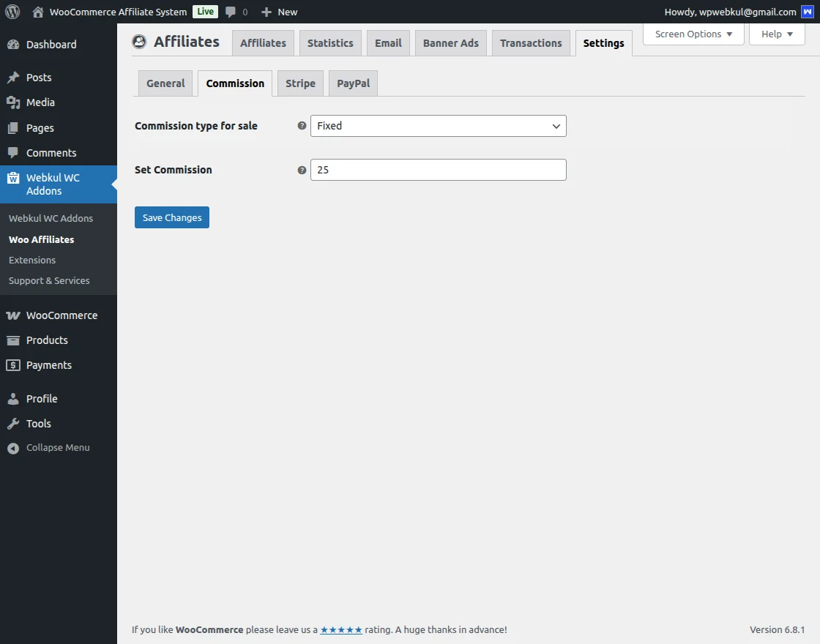Click the 'Commission type for sale' label
This screenshot has width=820, height=644.
196,125
